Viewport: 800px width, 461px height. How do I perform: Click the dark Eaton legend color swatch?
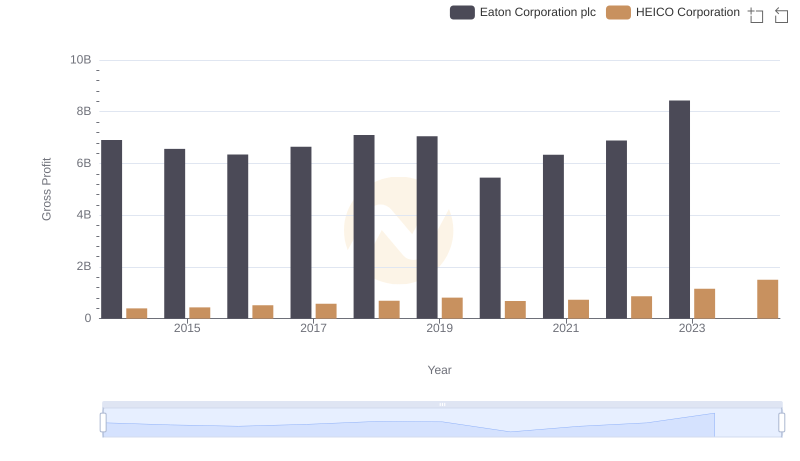462,12
